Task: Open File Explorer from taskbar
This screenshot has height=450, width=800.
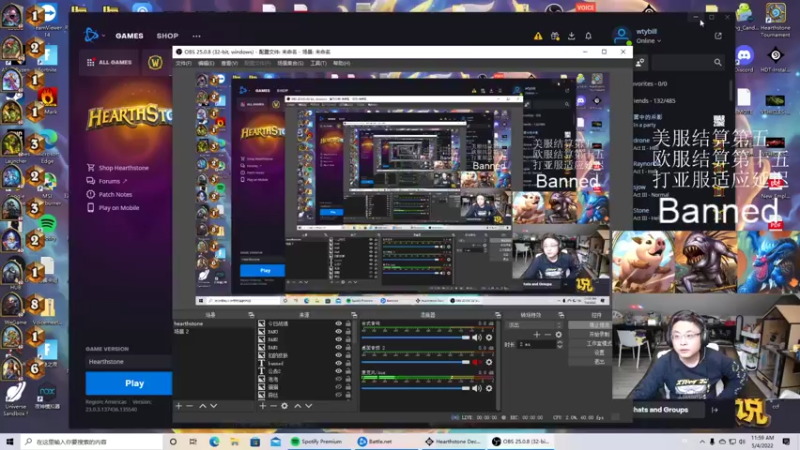Action: click(x=234, y=441)
